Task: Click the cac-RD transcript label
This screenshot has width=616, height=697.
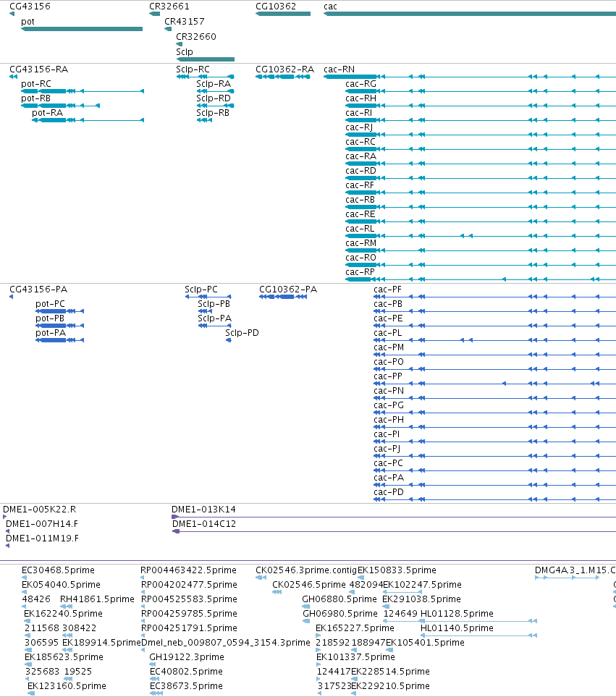Action: tap(361, 171)
